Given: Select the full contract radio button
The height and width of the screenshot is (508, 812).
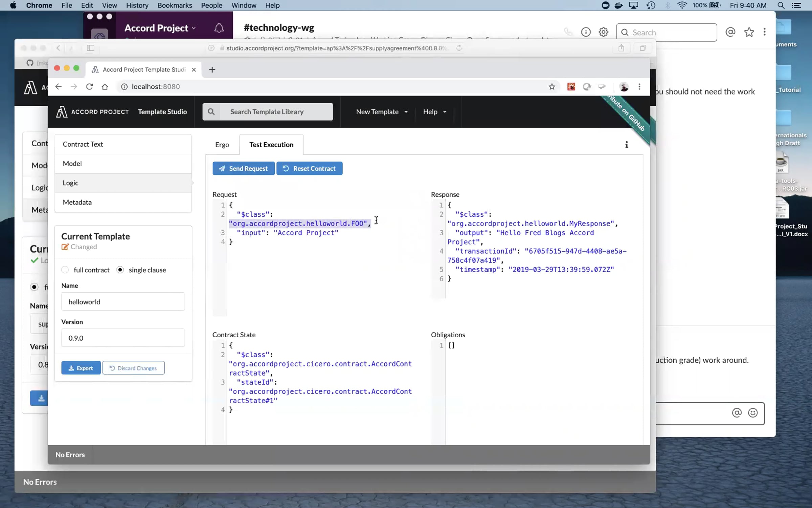Looking at the screenshot, I should 65,270.
